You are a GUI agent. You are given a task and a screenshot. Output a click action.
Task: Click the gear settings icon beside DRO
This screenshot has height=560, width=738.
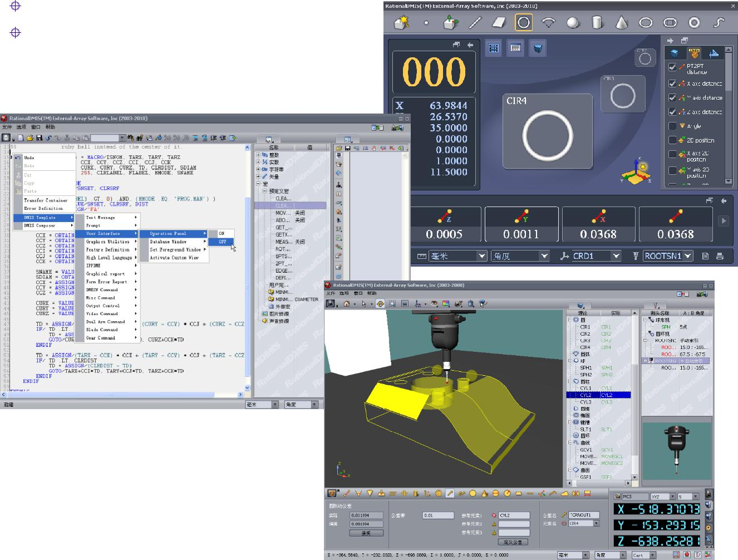tap(708, 528)
